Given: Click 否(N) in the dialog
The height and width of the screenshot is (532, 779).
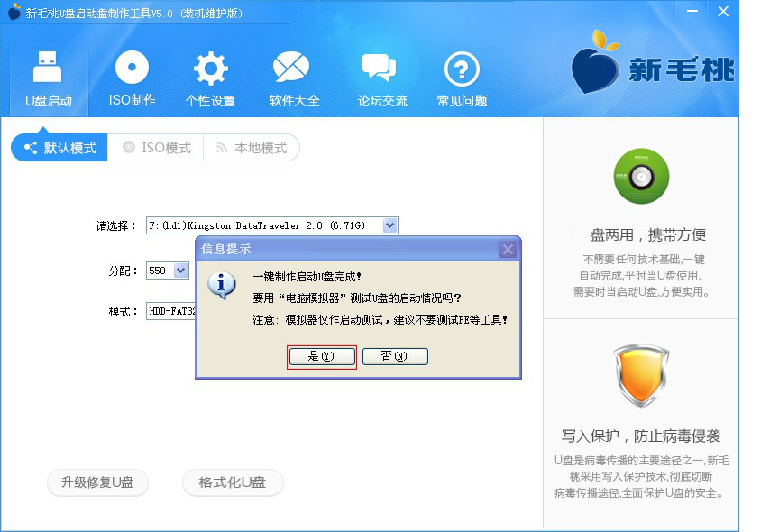Looking at the screenshot, I should tap(395, 357).
